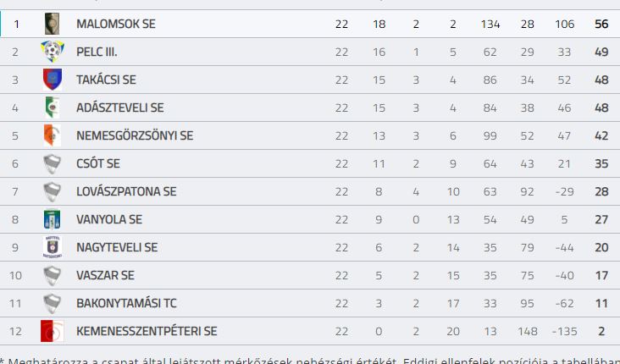620x364 pixels.
Task: Click the Vanyola SE green-blue crest
Action: 53,219
